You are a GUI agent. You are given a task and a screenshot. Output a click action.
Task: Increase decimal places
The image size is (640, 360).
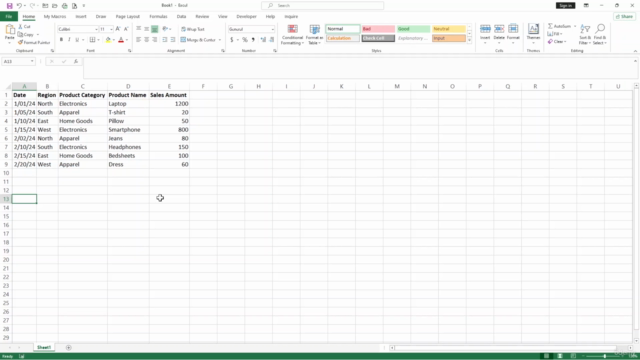[263, 40]
